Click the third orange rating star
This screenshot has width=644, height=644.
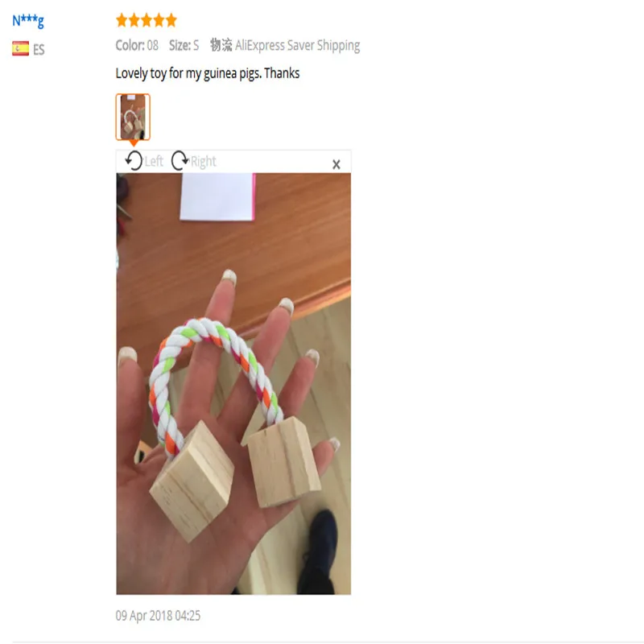point(147,20)
